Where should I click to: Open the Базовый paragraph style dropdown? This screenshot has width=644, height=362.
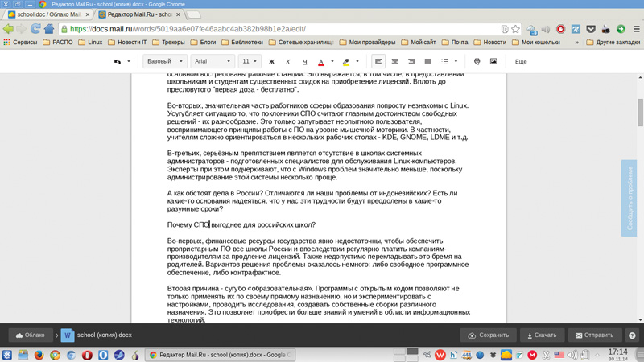165,62
